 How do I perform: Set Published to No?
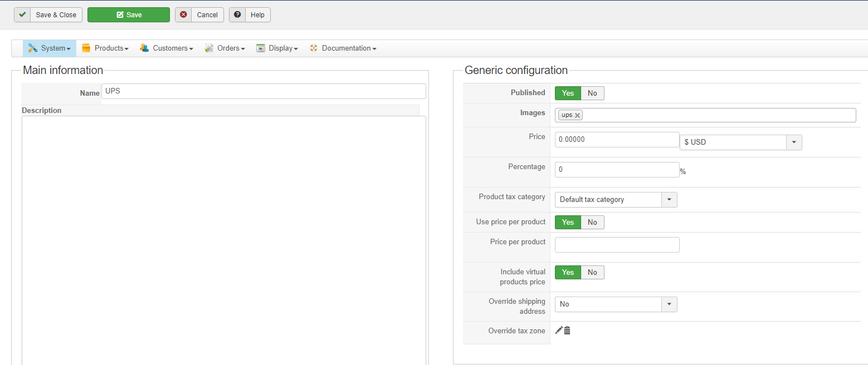(592, 93)
